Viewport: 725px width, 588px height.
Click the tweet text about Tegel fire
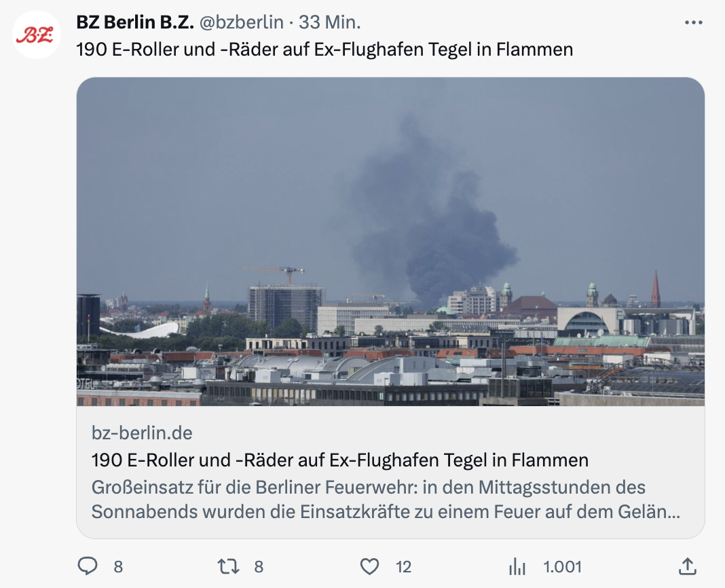pos(324,49)
